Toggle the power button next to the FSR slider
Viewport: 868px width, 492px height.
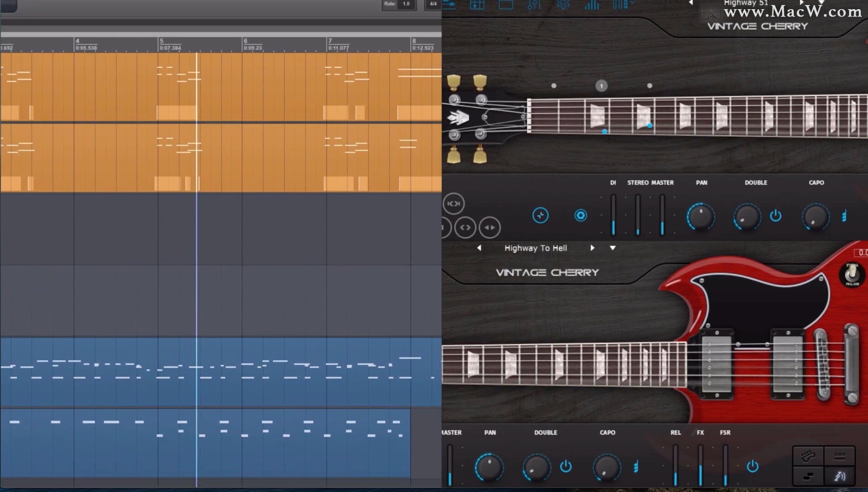pos(752,466)
